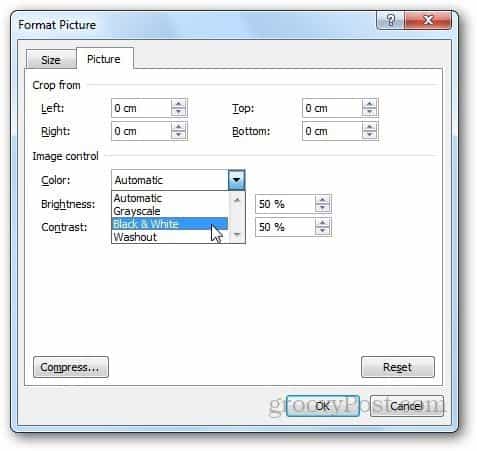Image resolution: width=477 pixels, height=451 pixels.
Task: Open the Picture tab
Action: pyautogui.click(x=104, y=59)
